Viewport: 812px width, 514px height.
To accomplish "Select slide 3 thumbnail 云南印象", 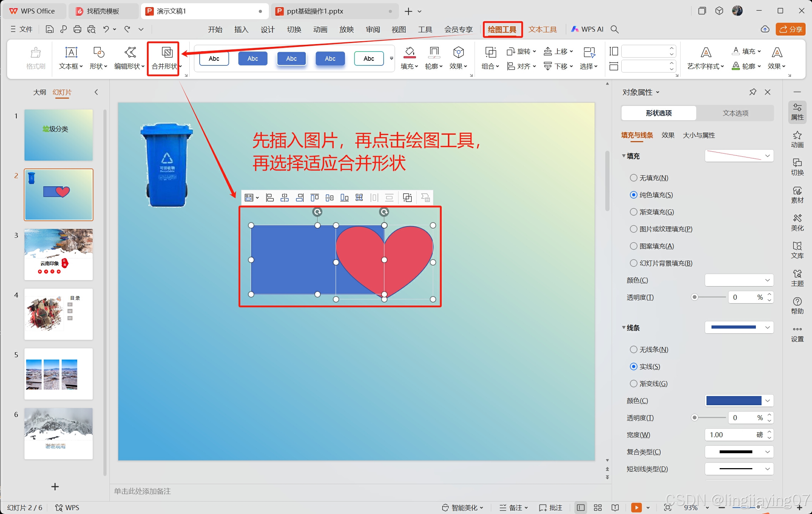I will click(59, 254).
